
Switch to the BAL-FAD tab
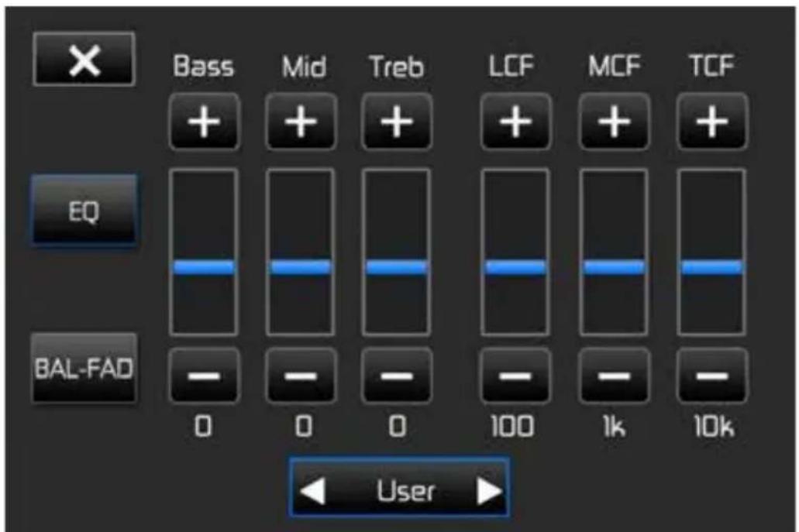point(84,368)
